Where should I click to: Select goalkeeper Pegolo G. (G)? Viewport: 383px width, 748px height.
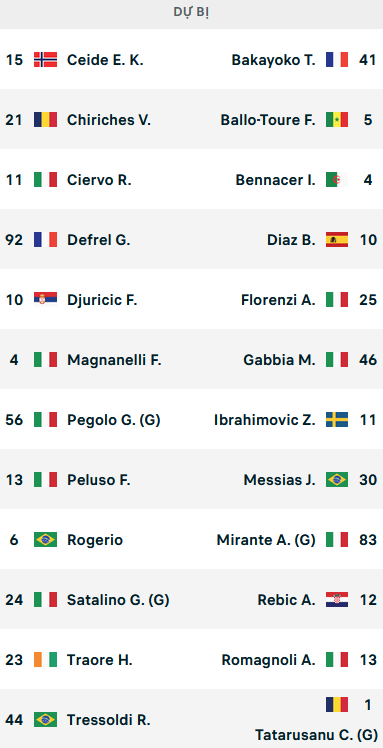click(114, 420)
